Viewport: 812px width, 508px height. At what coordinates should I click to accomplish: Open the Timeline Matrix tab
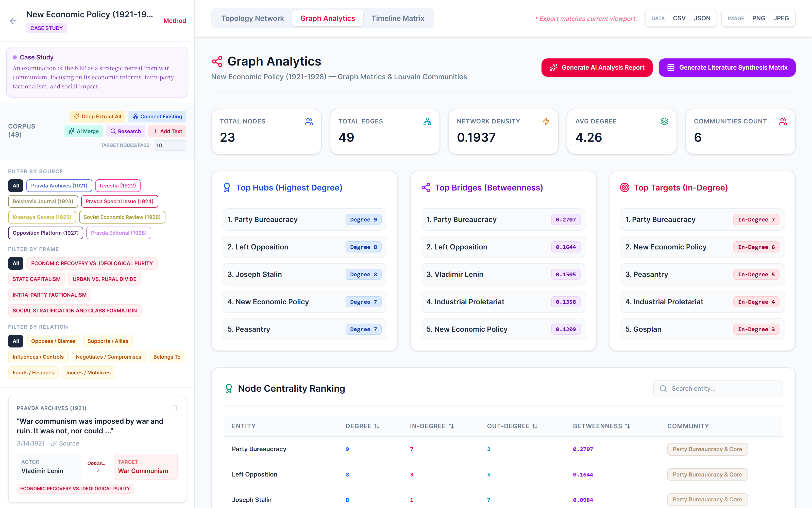click(398, 18)
